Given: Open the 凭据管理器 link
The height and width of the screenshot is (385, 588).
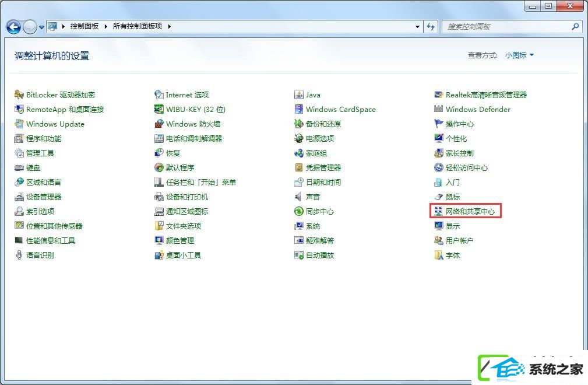Looking at the screenshot, I should coord(323,168).
